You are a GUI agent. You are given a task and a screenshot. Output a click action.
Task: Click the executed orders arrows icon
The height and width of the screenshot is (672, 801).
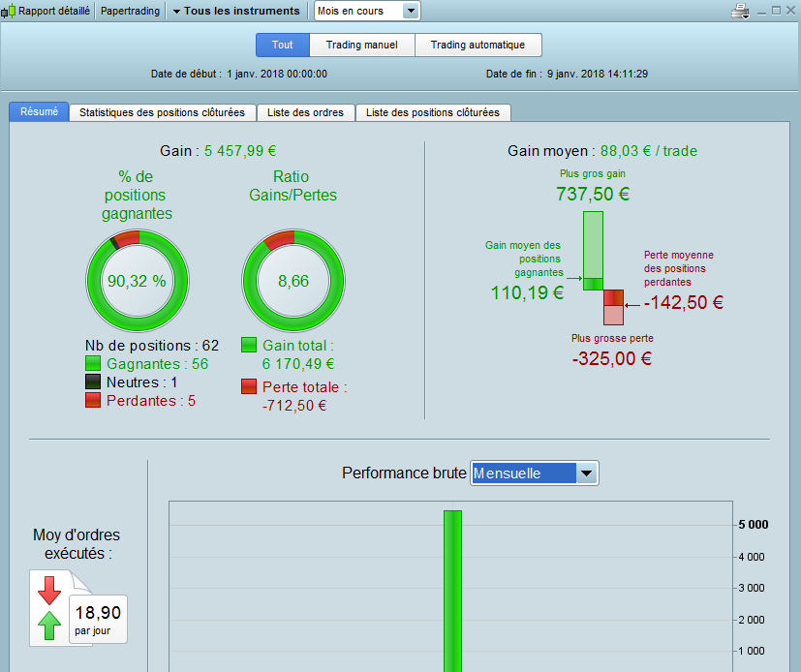coord(49,608)
